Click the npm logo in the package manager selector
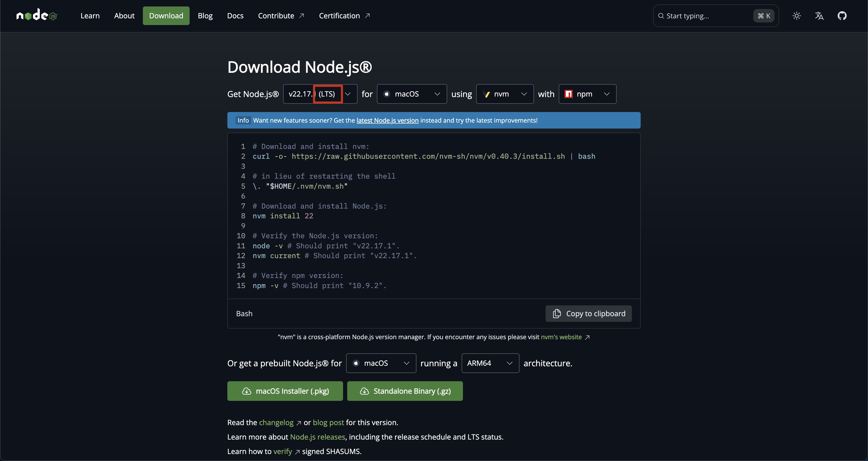Viewport: 868px width, 461px height. click(568, 94)
